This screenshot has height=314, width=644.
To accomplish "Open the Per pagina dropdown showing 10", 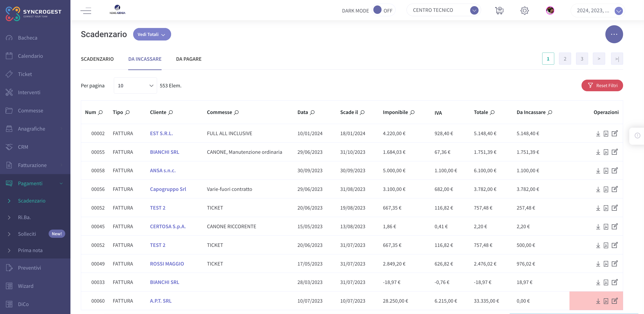I will [135, 86].
